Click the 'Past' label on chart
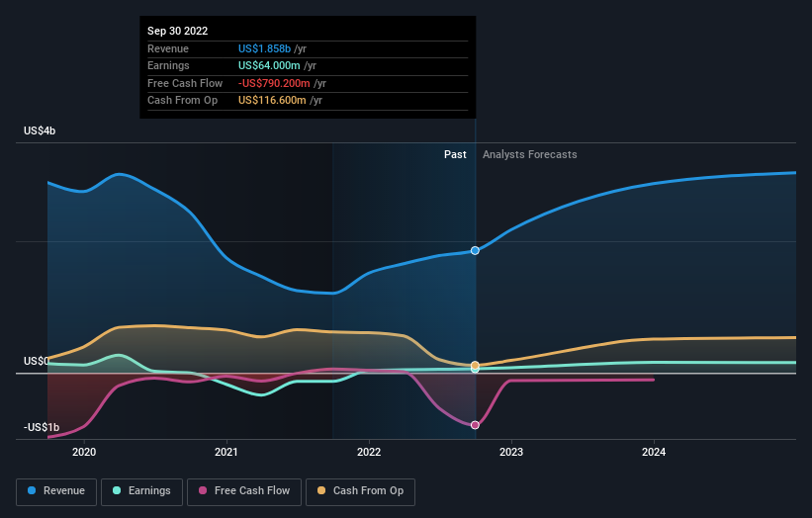The width and height of the screenshot is (812, 518). click(x=455, y=154)
